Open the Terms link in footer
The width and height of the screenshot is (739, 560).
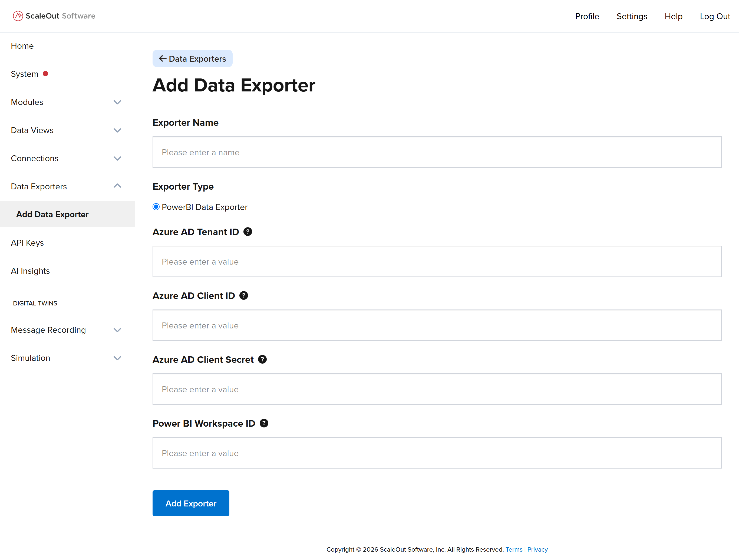coord(514,550)
